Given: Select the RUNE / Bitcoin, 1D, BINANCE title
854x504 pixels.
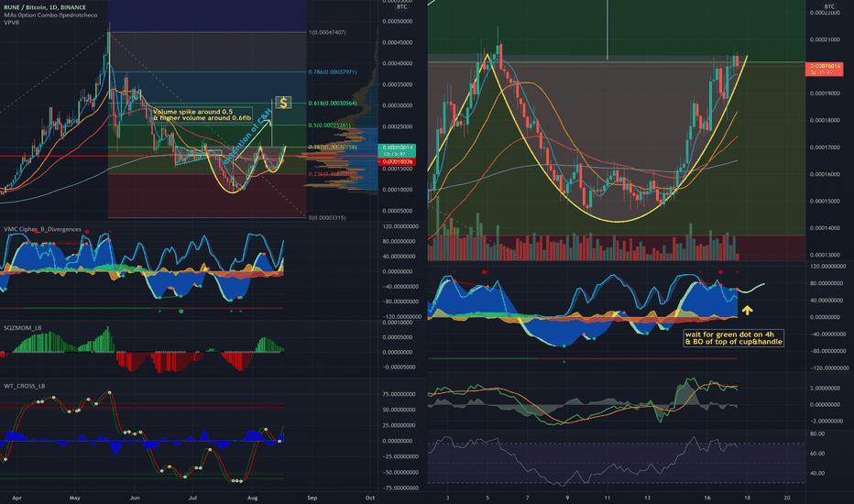Looking at the screenshot, I should 45,7.
